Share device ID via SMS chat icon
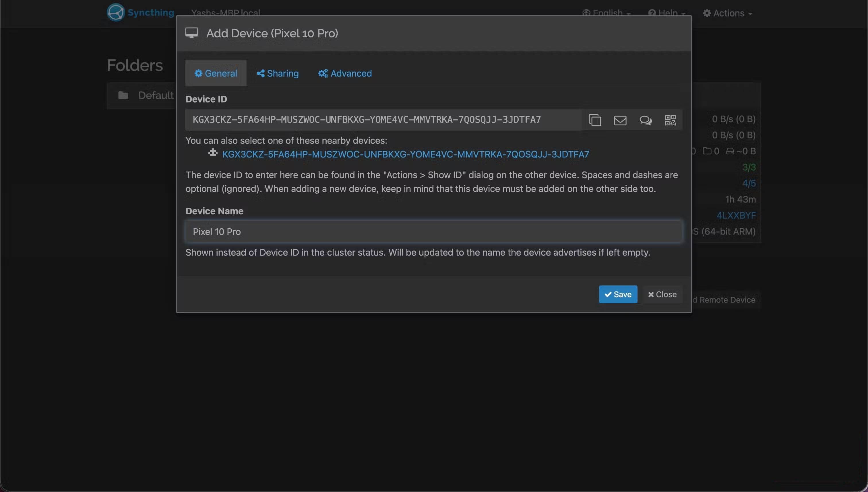 (x=645, y=120)
